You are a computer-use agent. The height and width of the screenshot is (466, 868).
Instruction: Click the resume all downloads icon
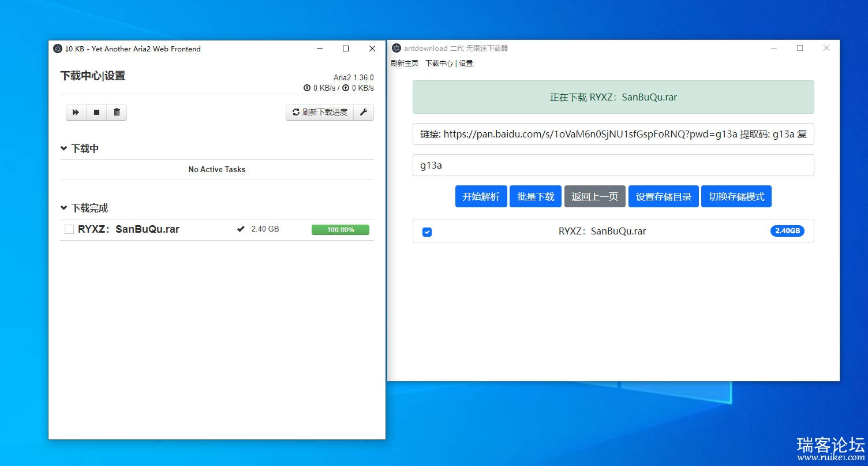click(76, 112)
